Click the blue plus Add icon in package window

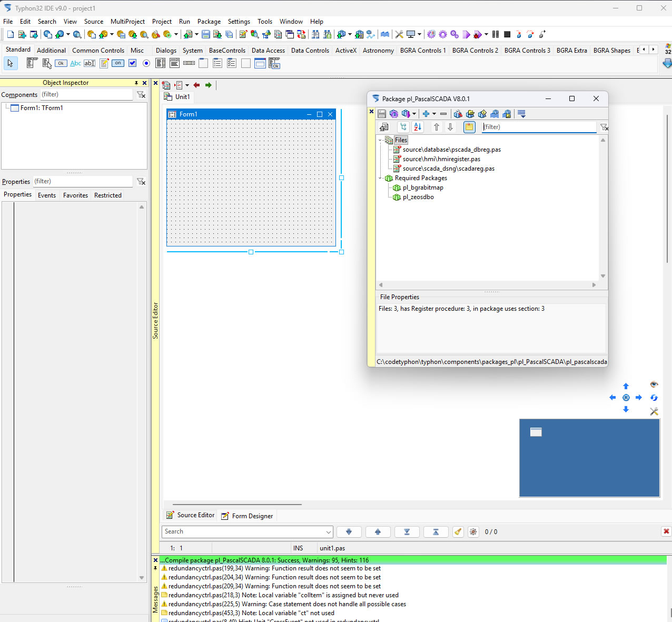(426, 114)
